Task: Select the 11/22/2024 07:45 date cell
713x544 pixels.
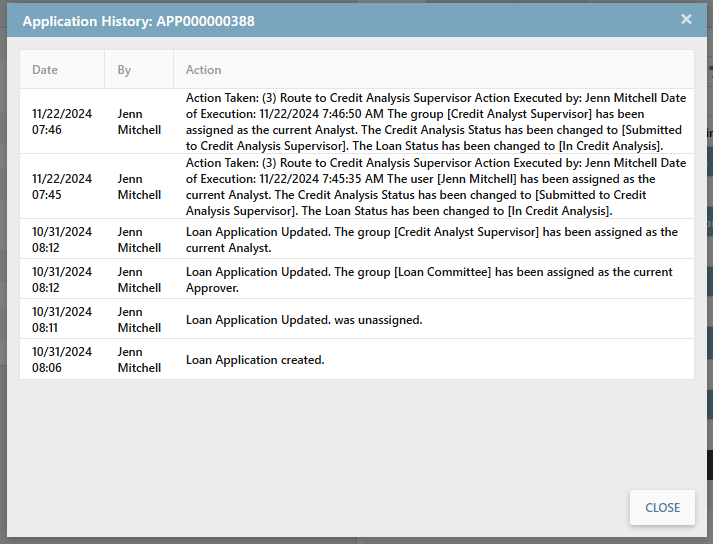Action: 62,186
